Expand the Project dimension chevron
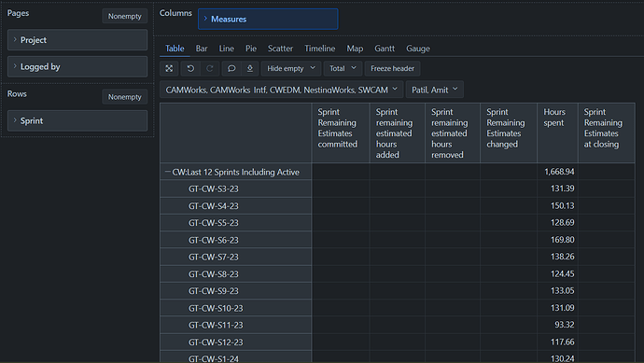The image size is (644, 363). (x=15, y=39)
